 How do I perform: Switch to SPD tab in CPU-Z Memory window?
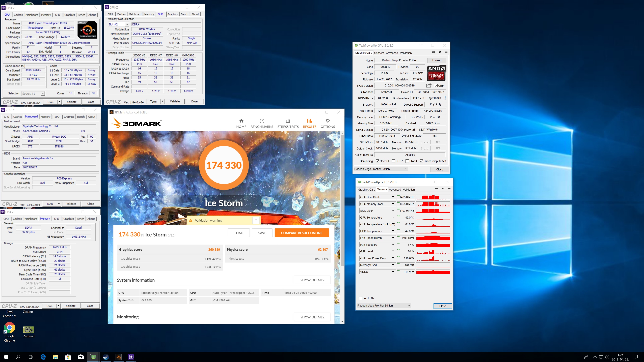pos(57,219)
